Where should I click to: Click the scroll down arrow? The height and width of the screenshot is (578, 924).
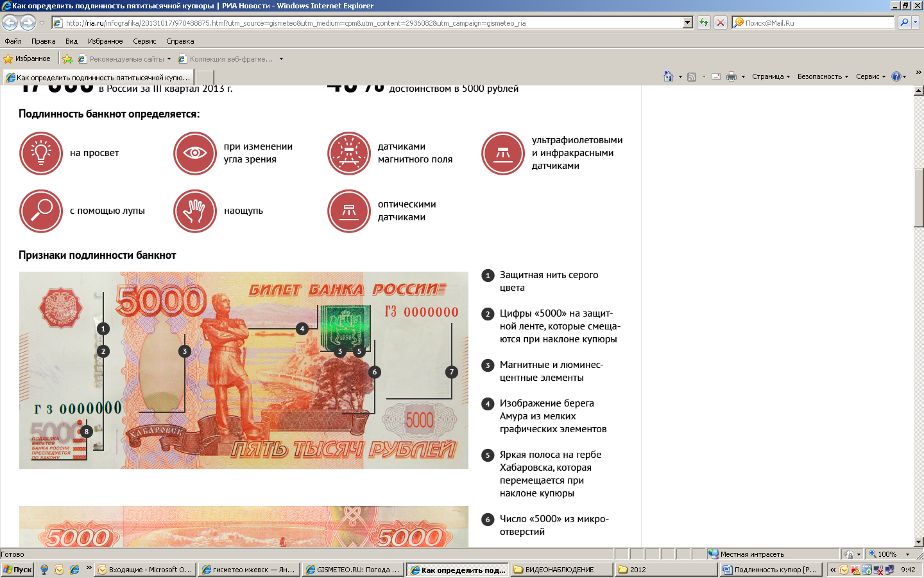point(918,542)
